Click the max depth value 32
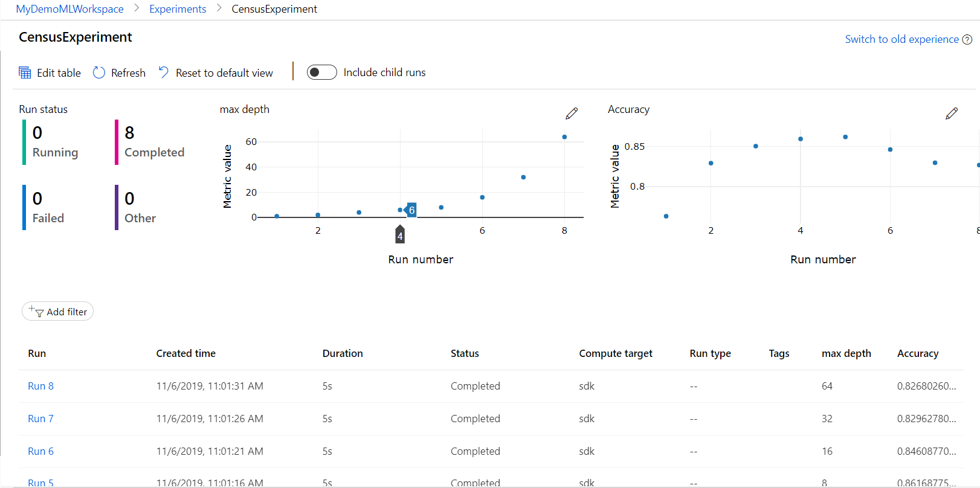 [827, 419]
